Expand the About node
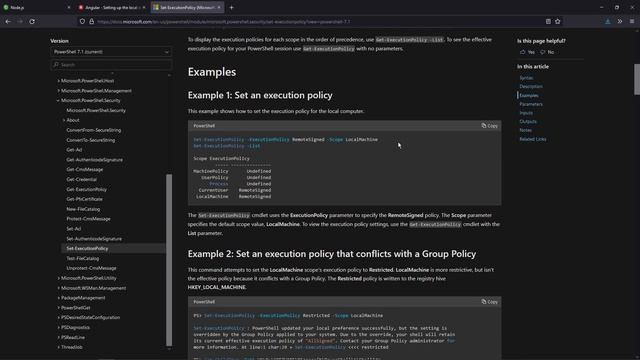The height and width of the screenshot is (360, 640). pyautogui.click(x=64, y=120)
